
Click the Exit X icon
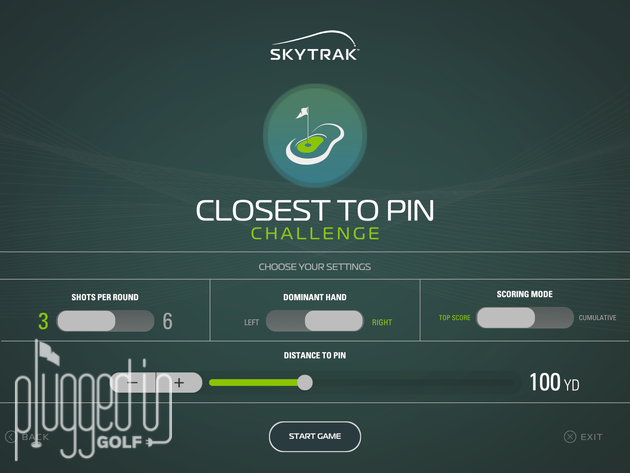click(570, 436)
